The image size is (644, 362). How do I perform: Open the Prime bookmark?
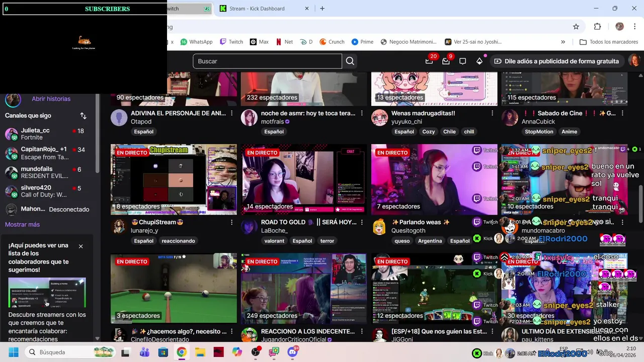(x=362, y=42)
